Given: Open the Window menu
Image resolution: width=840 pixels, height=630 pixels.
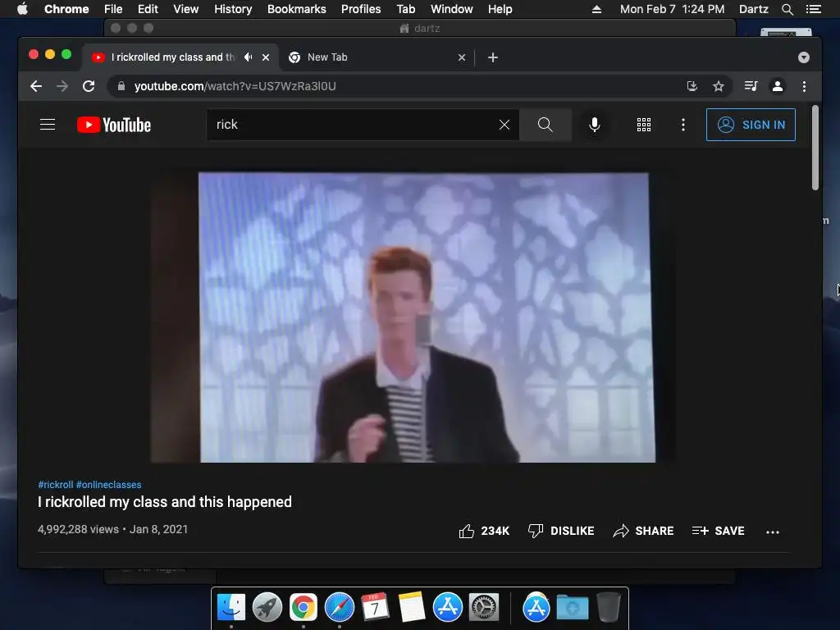Looking at the screenshot, I should pos(452,9).
